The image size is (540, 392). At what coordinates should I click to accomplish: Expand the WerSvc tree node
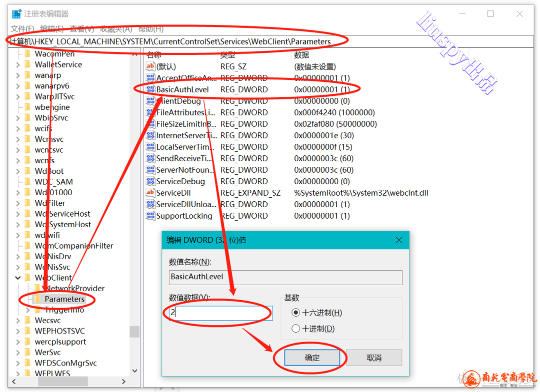click(x=18, y=353)
